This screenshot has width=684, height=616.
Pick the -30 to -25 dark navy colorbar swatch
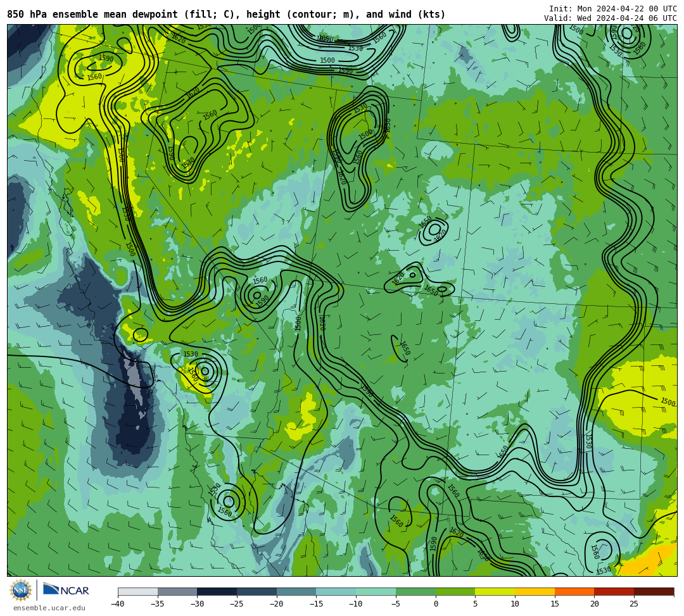[217, 591]
